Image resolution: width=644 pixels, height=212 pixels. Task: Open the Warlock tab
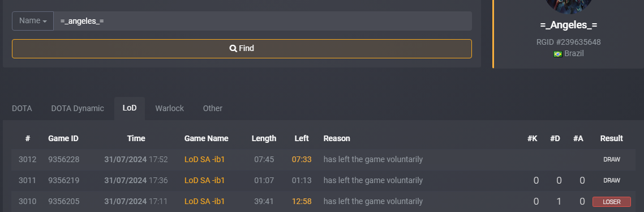pyautogui.click(x=170, y=108)
